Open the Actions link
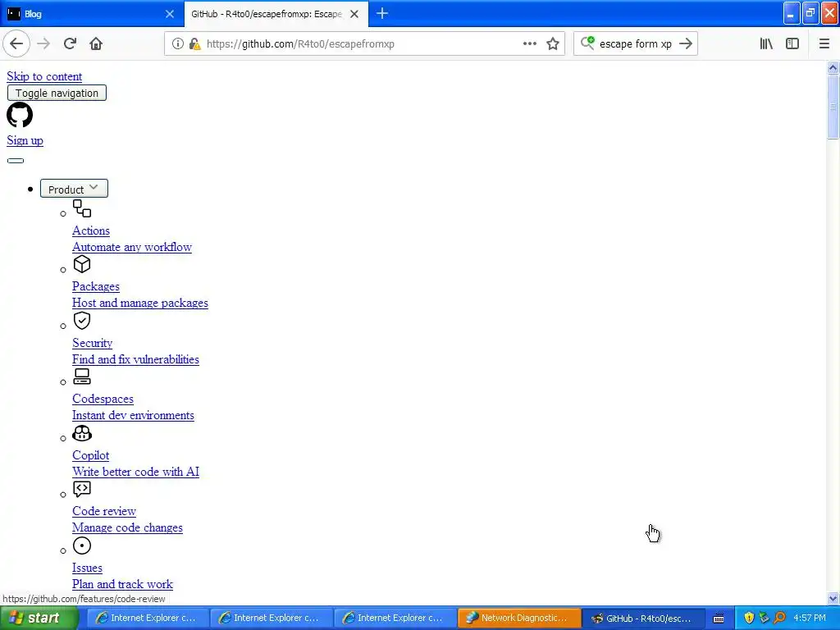The image size is (840, 630). [x=91, y=231]
